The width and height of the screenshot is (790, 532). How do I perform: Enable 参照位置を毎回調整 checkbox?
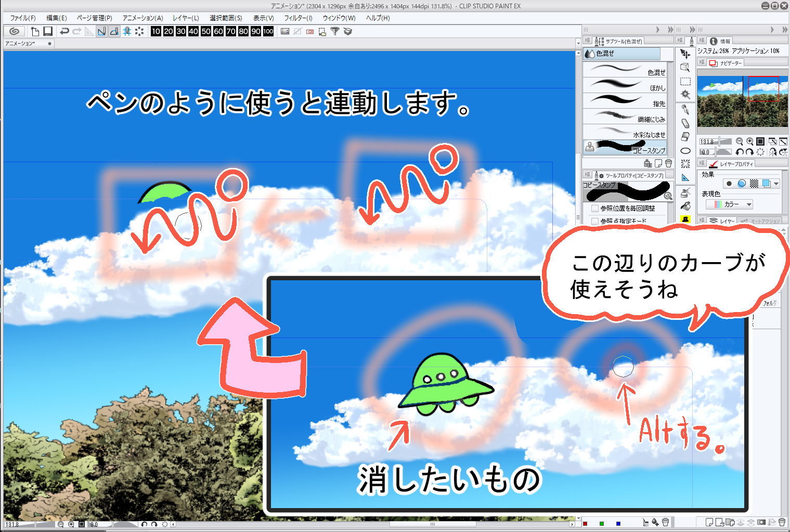pyautogui.click(x=595, y=209)
